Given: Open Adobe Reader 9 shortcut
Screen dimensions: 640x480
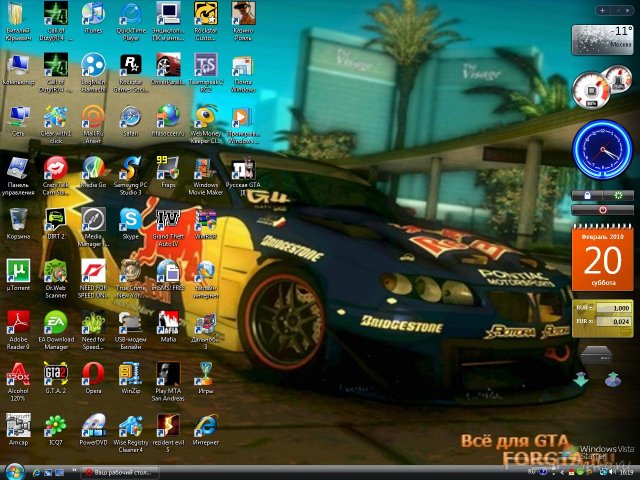Looking at the screenshot, I should coord(18,322).
